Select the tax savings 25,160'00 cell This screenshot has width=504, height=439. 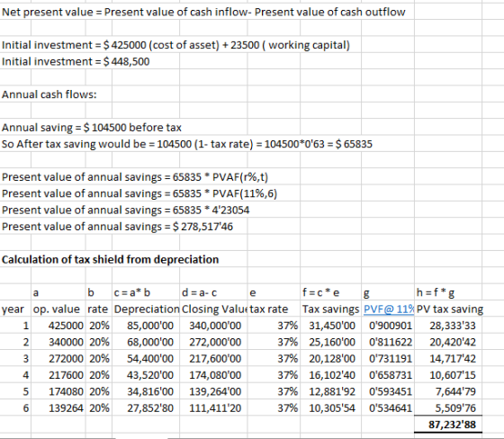pyautogui.click(x=332, y=342)
